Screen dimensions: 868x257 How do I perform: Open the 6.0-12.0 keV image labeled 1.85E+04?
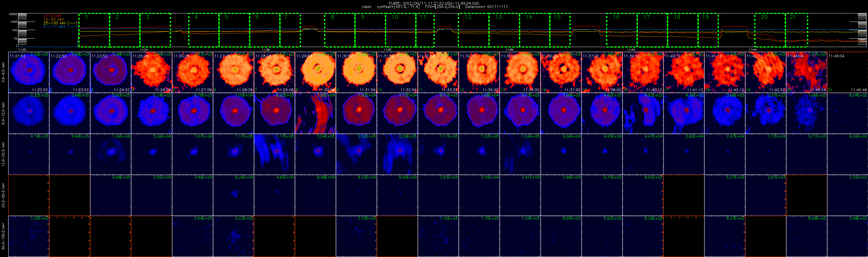(x=315, y=113)
